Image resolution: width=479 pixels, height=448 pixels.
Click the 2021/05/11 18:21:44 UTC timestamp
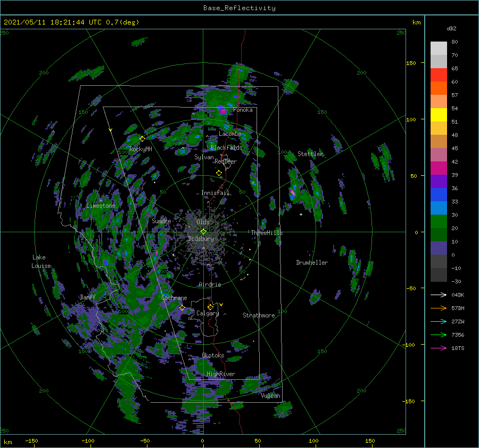click(53, 22)
